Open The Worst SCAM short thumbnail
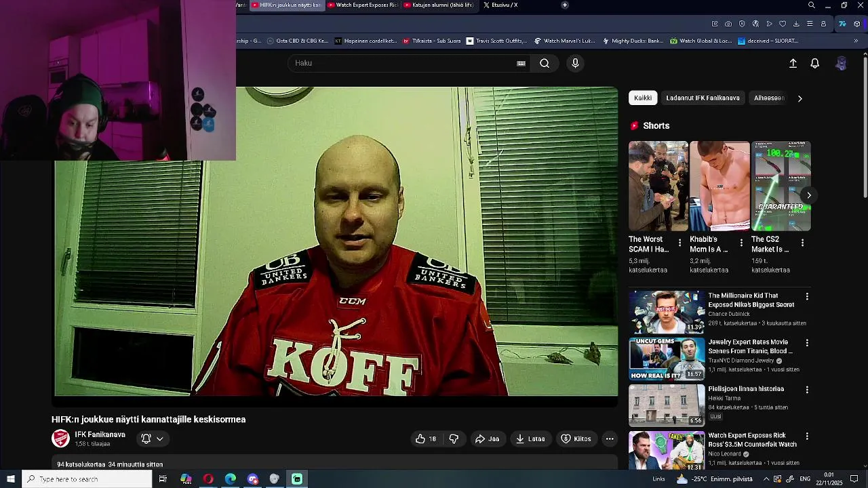The image size is (868, 488). tap(658, 186)
